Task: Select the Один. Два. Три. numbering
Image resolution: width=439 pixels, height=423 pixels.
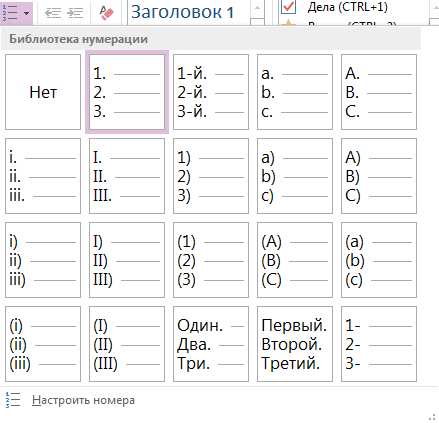Action: pyautogui.click(x=211, y=344)
